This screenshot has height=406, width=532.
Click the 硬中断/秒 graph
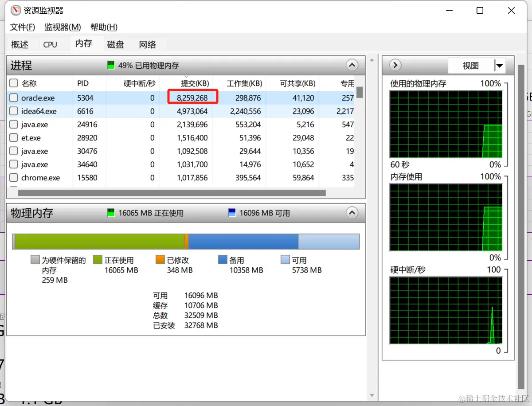tap(446, 310)
